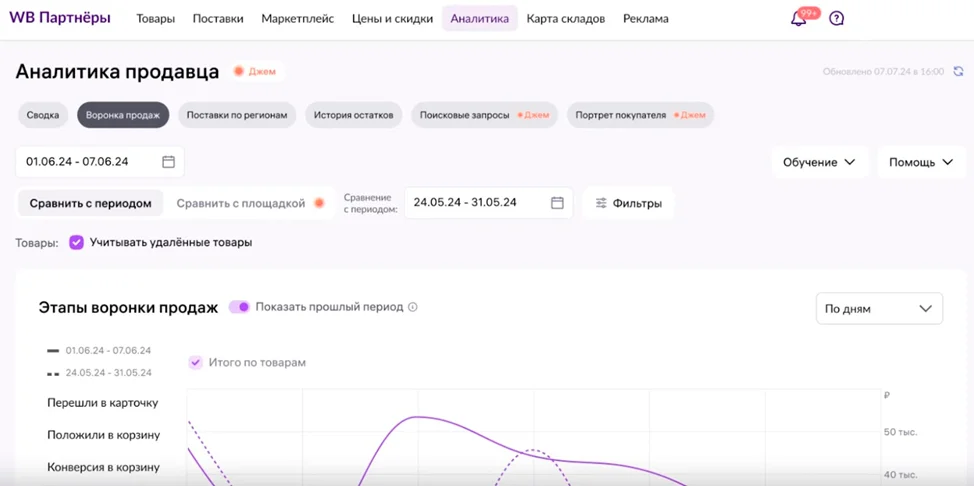Expand the Помощь dropdown

coord(921,162)
